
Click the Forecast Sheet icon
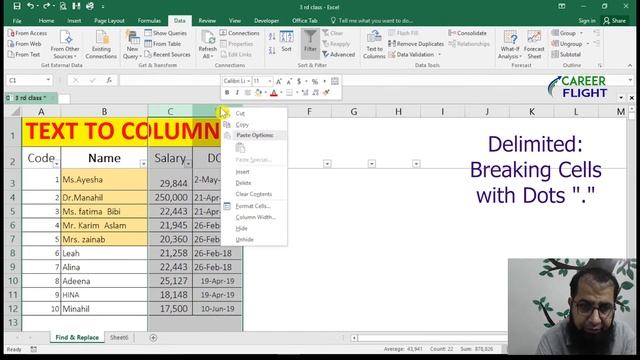534,38
